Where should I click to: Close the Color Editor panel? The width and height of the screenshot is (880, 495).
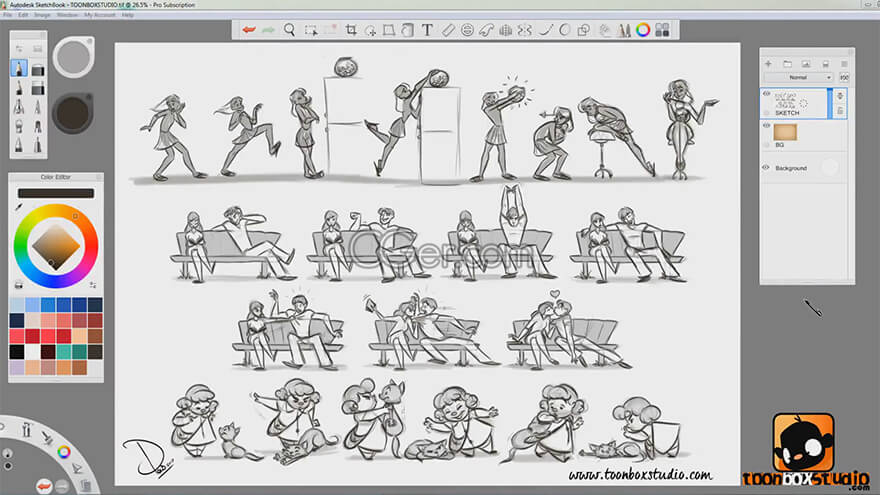point(99,177)
